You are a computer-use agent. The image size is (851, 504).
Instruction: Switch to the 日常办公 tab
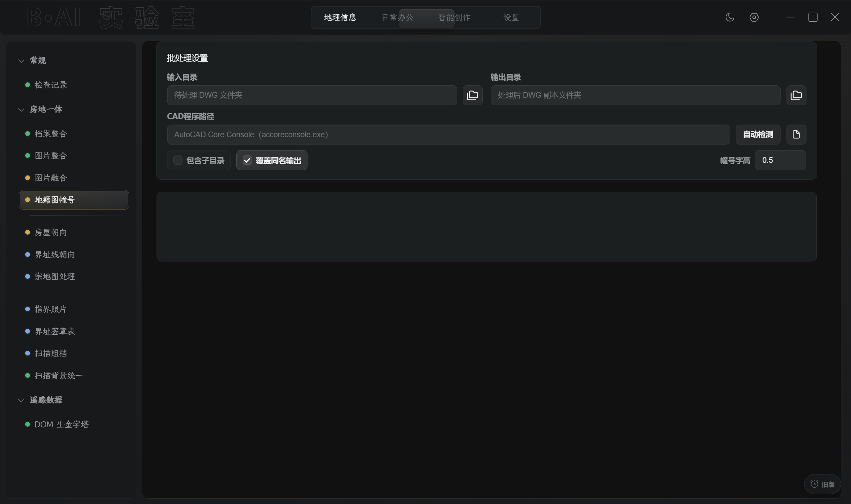coord(397,17)
